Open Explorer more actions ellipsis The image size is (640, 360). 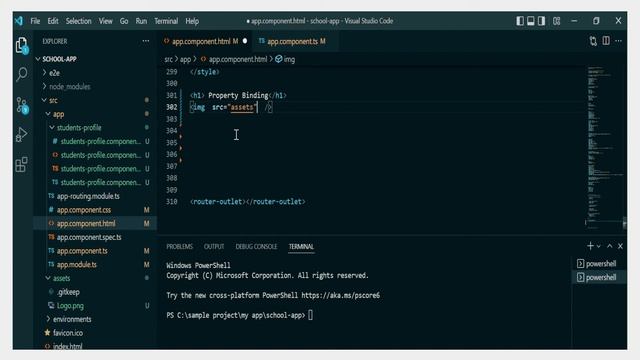tap(146, 41)
